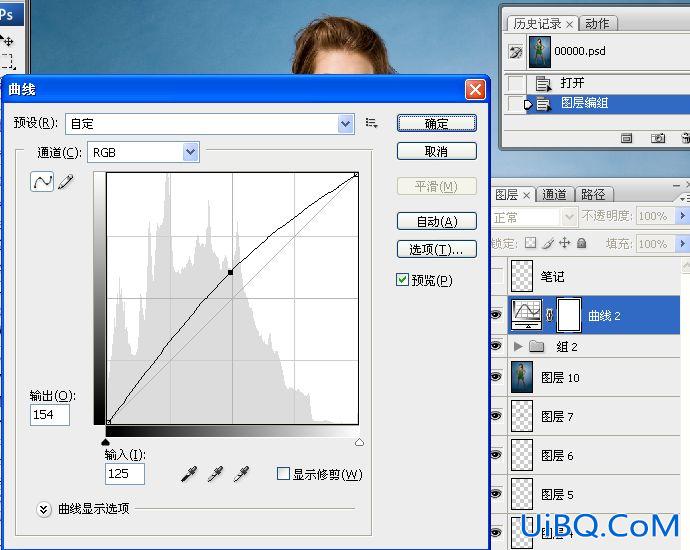Hide layer 图层 10

(x=496, y=377)
